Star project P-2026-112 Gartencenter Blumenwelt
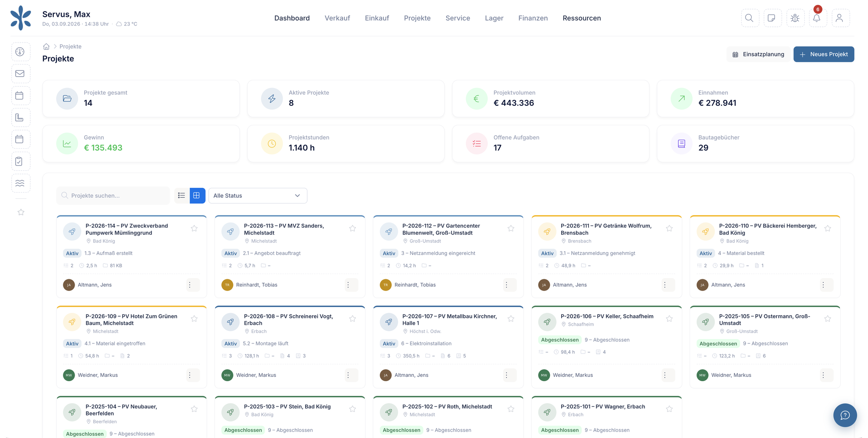Viewport: 868px width, 438px height. click(x=511, y=229)
